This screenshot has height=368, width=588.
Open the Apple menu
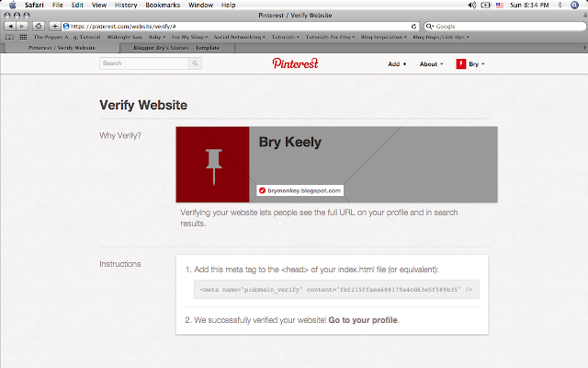click(x=13, y=5)
